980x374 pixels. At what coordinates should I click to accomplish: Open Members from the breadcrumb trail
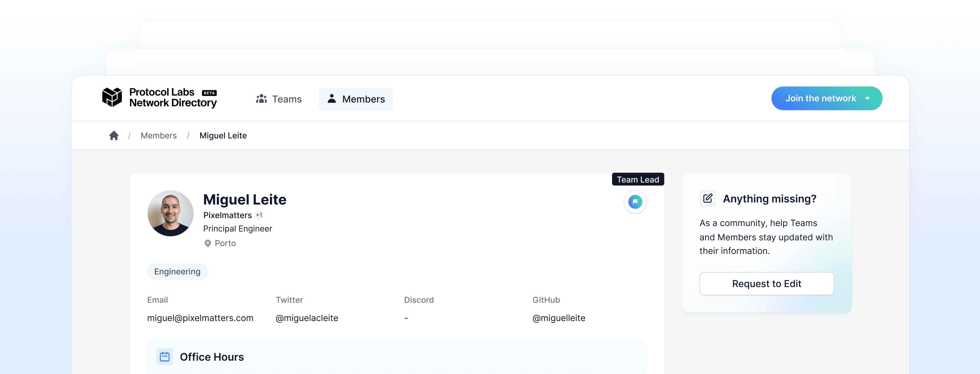tap(159, 135)
